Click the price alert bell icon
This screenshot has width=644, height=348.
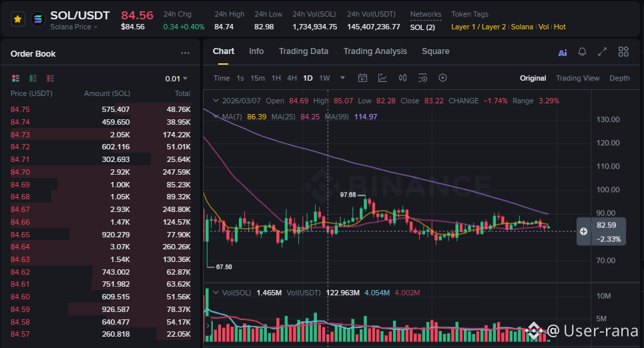[x=582, y=52]
